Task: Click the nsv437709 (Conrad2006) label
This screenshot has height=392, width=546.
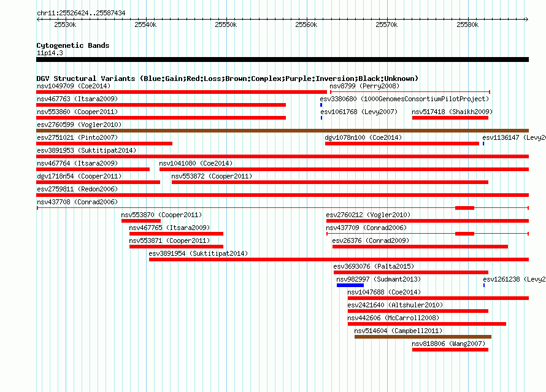Action: [366, 228]
